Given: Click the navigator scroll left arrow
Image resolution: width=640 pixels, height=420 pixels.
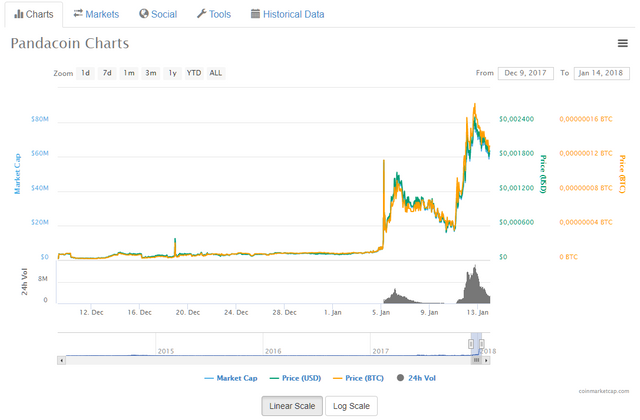Looking at the screenshot, I should [62, 360].
